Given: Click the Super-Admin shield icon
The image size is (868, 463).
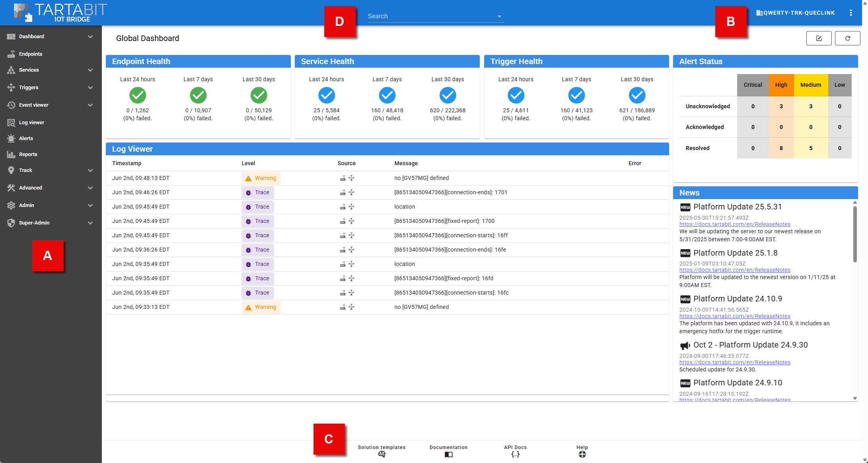Looking at the screenshot, I should point(11,223).
